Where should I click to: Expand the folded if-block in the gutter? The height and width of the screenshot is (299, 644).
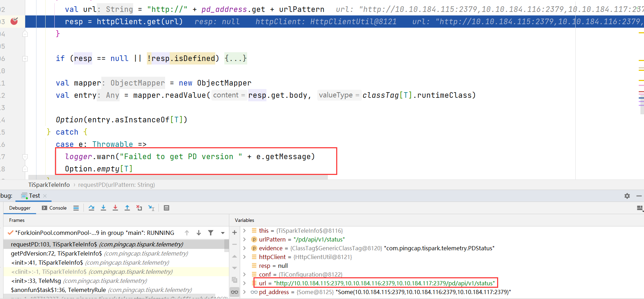tap(25, 59)
